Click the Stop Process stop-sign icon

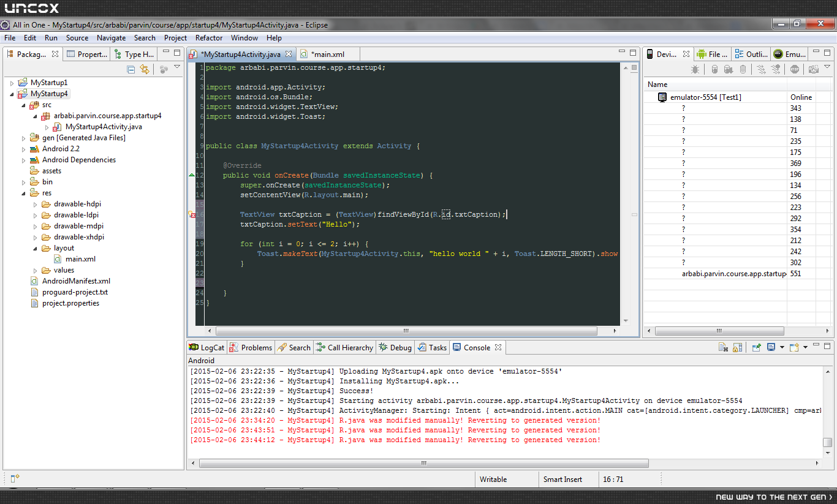pyautogui.click(x=795, y=69)
